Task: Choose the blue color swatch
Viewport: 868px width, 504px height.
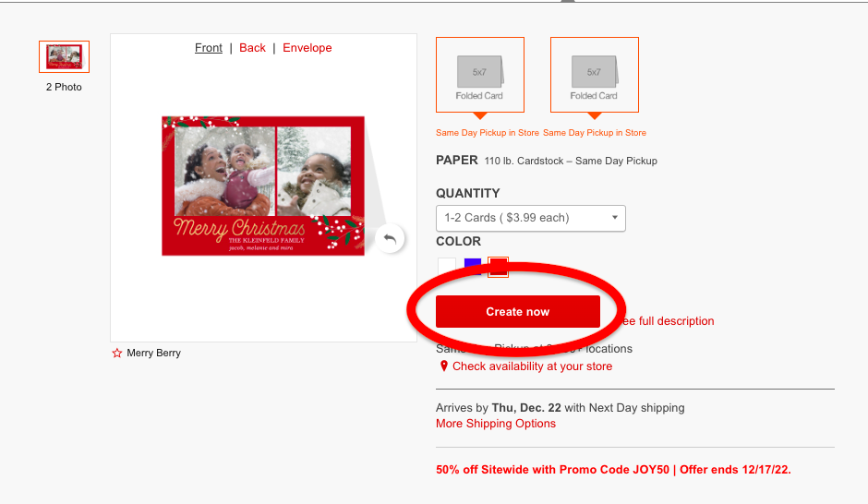Action: click(472, 267)
